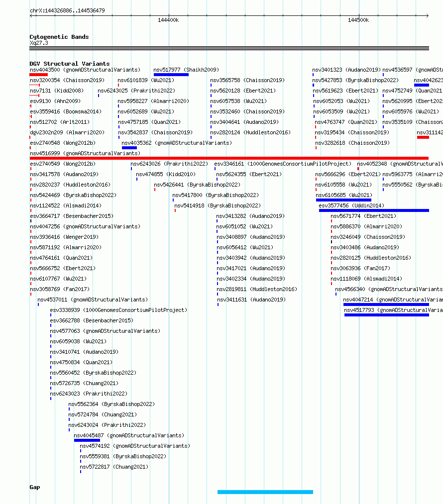This screenshot has width=443, height=504.
Task: Select nsv512702 (Arlt2011) label
Action: [x=60, y=122]
